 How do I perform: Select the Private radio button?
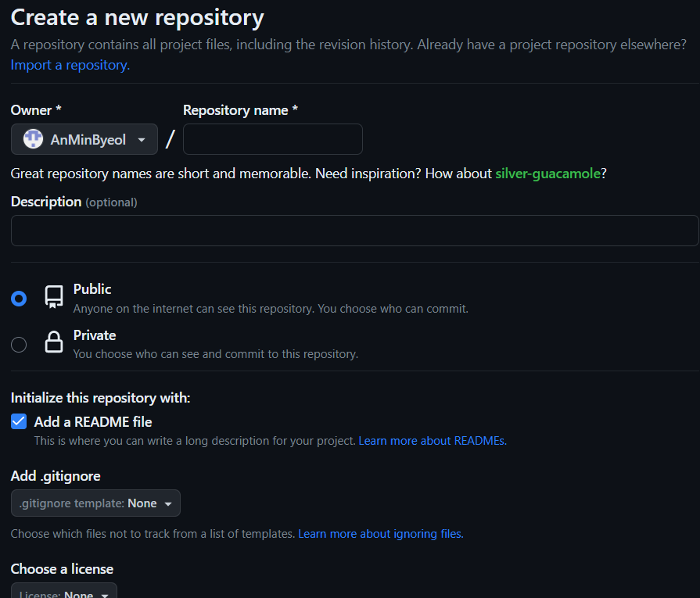(x=19, y=345)
